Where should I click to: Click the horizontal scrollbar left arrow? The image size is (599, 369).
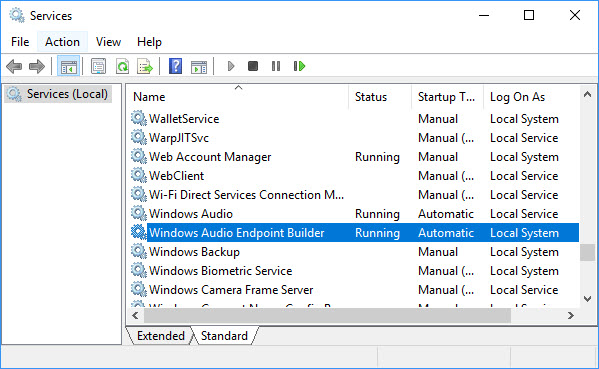tap(135, 316)
